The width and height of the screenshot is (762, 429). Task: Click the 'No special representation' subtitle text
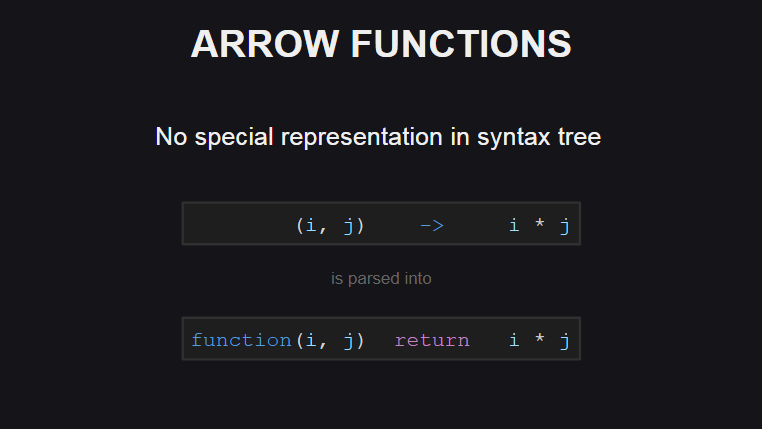(x=378, y=137)
